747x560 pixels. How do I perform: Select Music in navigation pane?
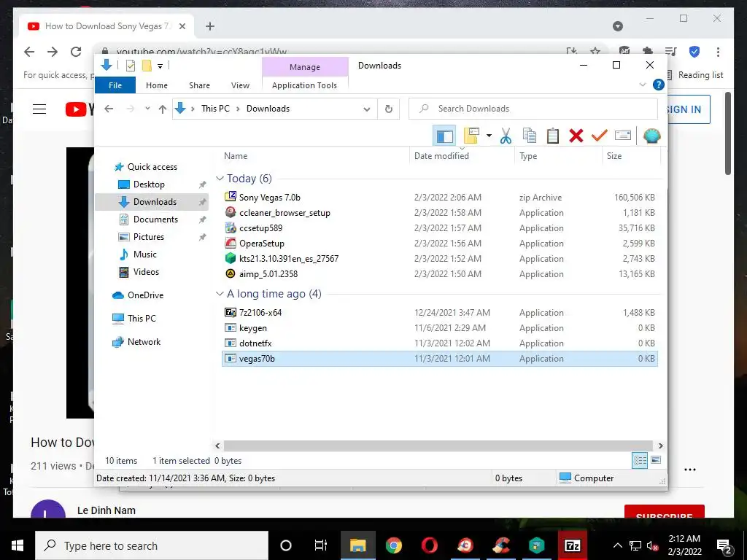click(145, 254)
